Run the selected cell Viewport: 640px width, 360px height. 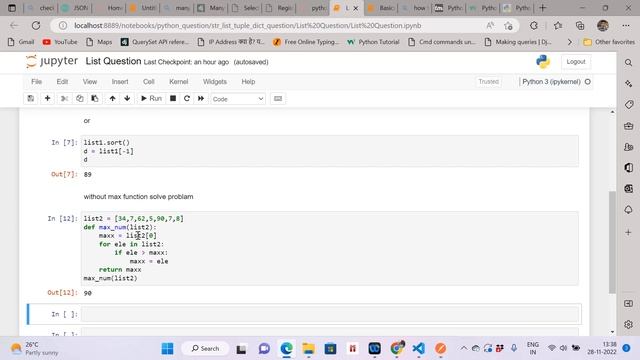pyautogui.click(x=151, y=98)
